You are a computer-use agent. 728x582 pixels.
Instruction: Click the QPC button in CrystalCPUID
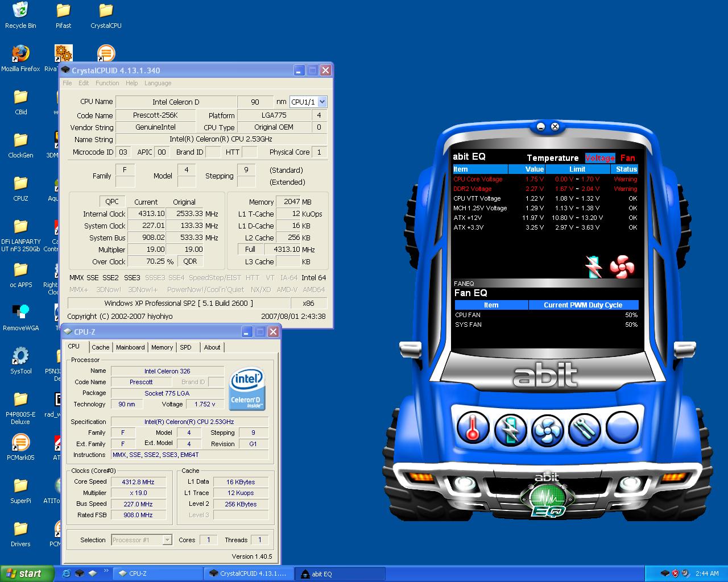[x=112, y=201]
